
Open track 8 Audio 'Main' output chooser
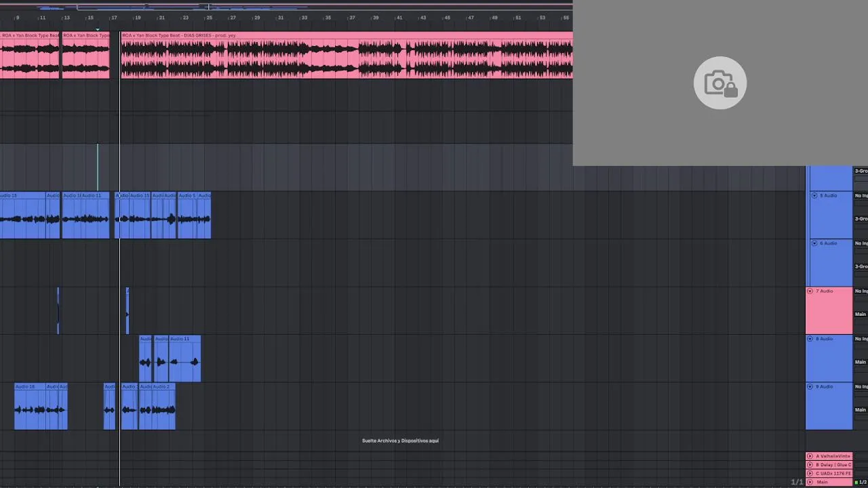click(861, 362)
